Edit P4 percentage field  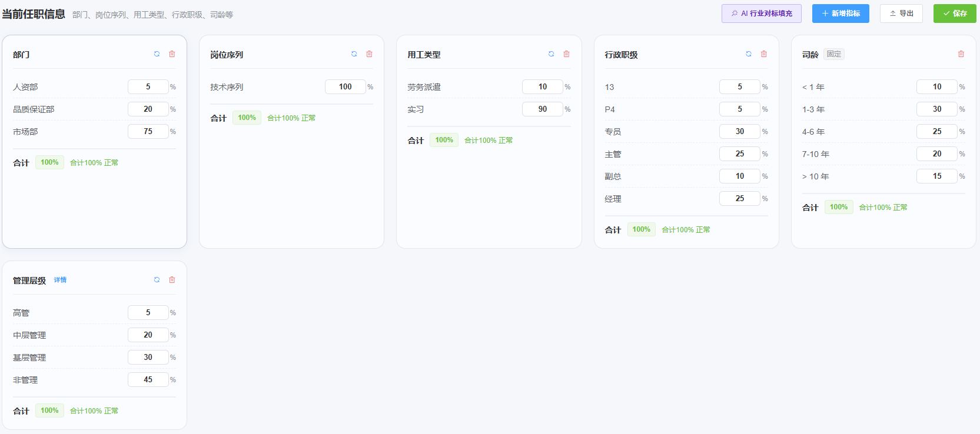click(740, 109)
